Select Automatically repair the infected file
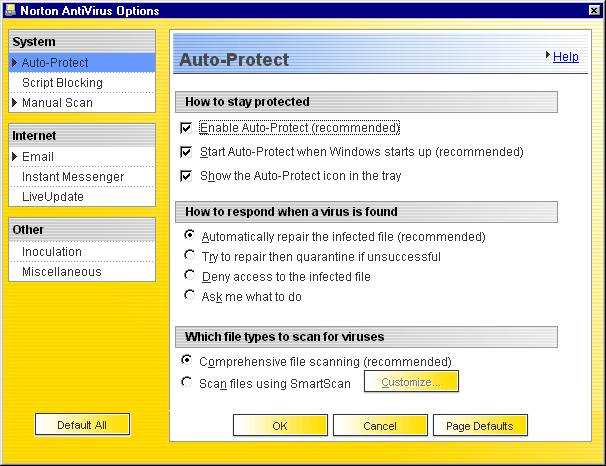Screen dimensions: 606x466 pos(188,237)
